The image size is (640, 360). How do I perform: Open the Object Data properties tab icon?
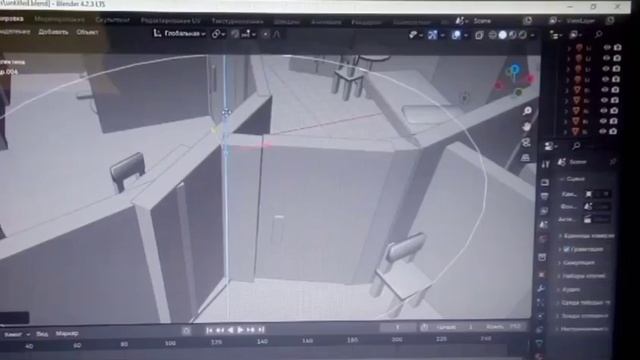[x=540, y=343]
